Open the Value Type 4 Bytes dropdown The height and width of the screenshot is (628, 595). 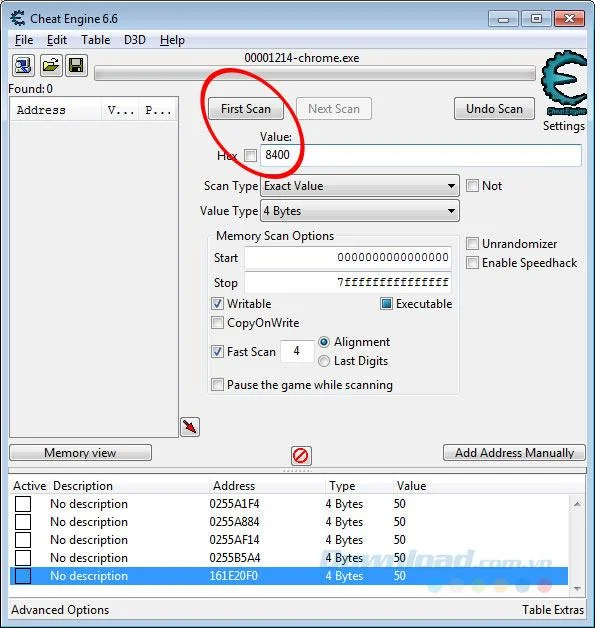coord(360,211)
